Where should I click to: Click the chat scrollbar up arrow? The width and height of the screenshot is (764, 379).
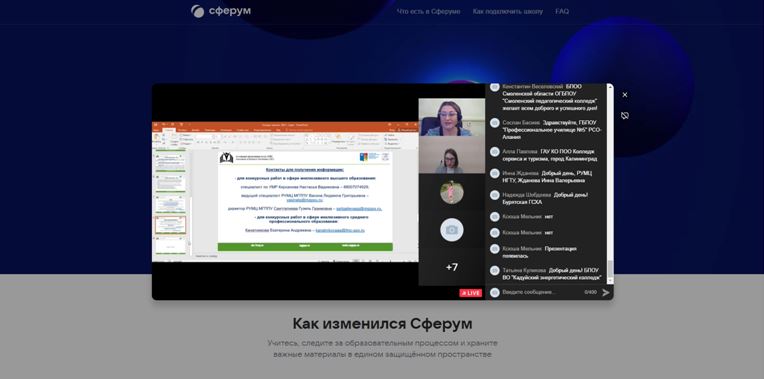(x=610, y=86)
